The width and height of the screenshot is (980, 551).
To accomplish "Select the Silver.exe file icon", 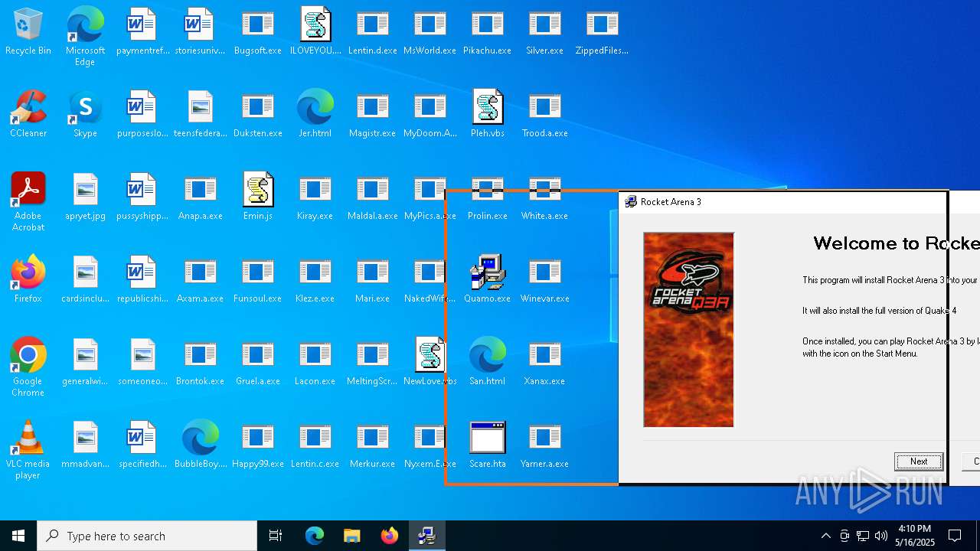I will 545,32.
